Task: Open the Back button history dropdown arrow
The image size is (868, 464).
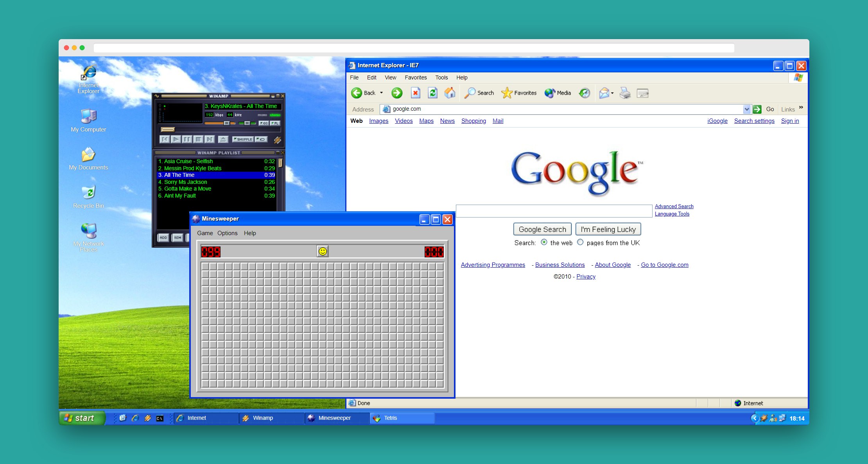Action: coord(381,93)
